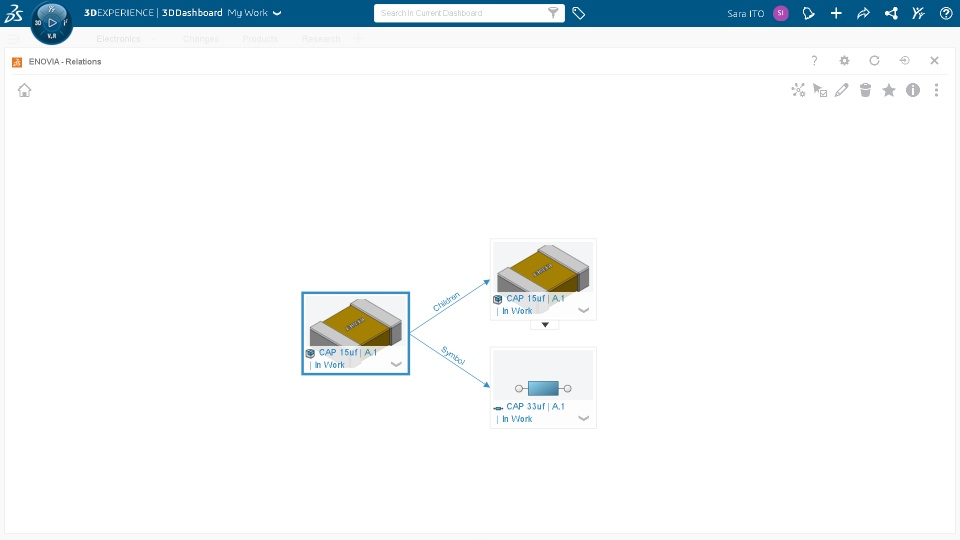Go to the home view of Relations
The image size is (960, 540).
[24, 90]
